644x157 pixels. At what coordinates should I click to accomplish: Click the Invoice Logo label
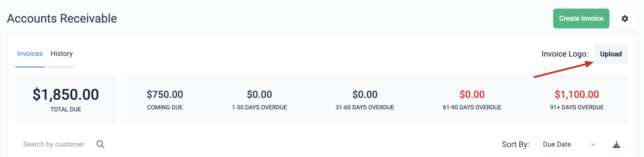click(565, 54)
